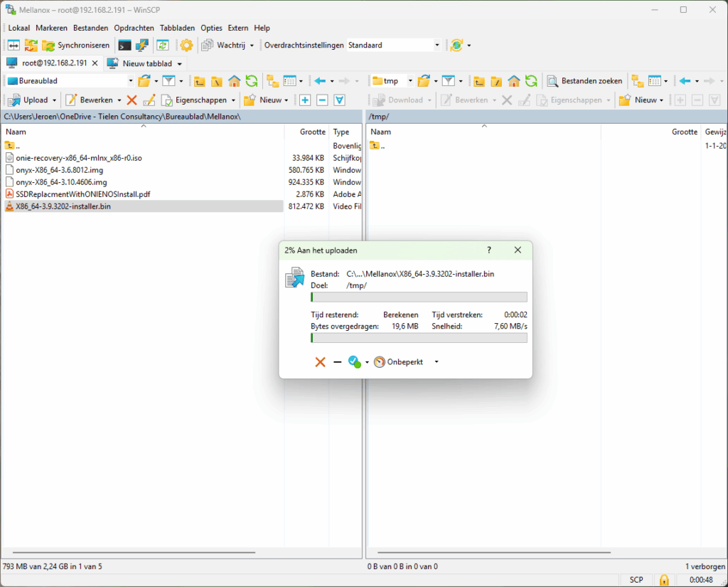Go to remote home directory icon
This screenshot has width=728, height=587.
[514, 81]
